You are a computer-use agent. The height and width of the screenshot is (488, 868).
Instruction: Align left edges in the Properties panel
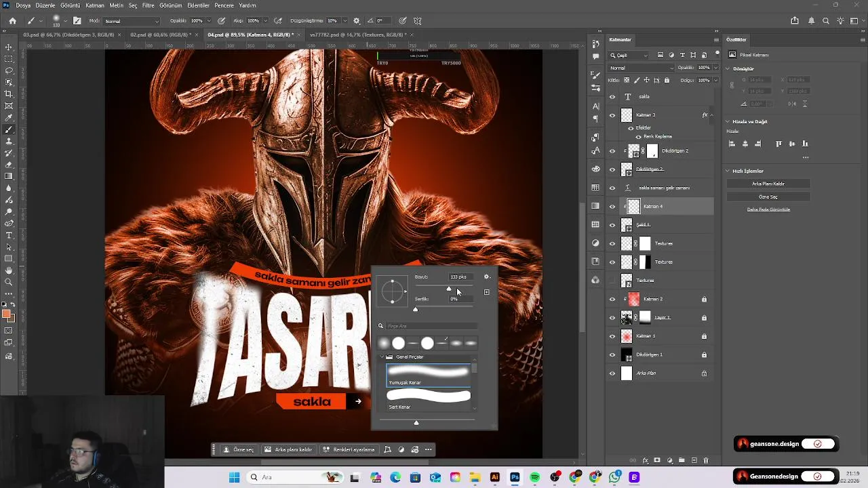coord(732,144)
